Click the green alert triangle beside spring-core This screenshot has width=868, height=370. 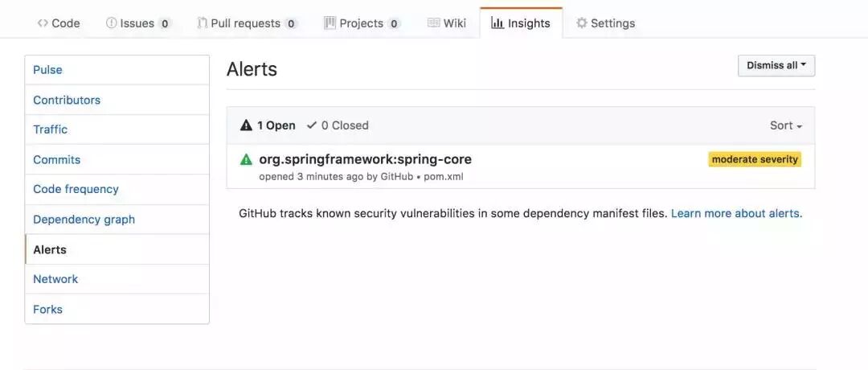click(x=247, y=159)
